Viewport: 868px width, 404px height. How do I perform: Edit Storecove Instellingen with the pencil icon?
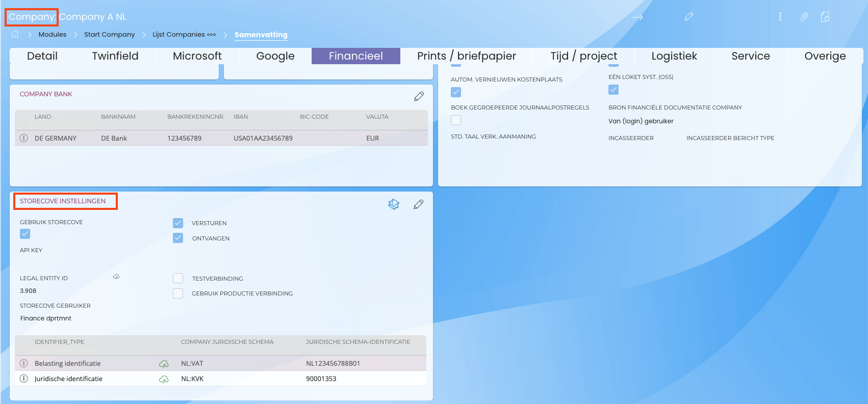tap(419, 204)
